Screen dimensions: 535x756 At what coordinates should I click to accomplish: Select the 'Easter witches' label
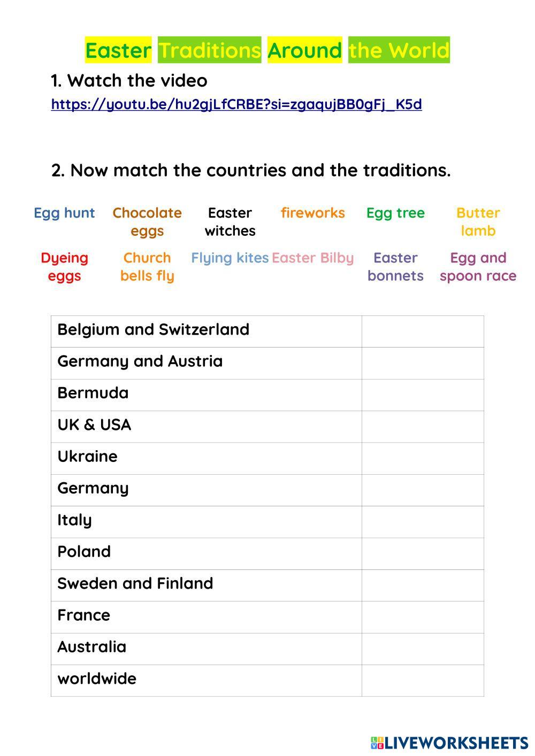pyautogui.click(x=230, y=222)
